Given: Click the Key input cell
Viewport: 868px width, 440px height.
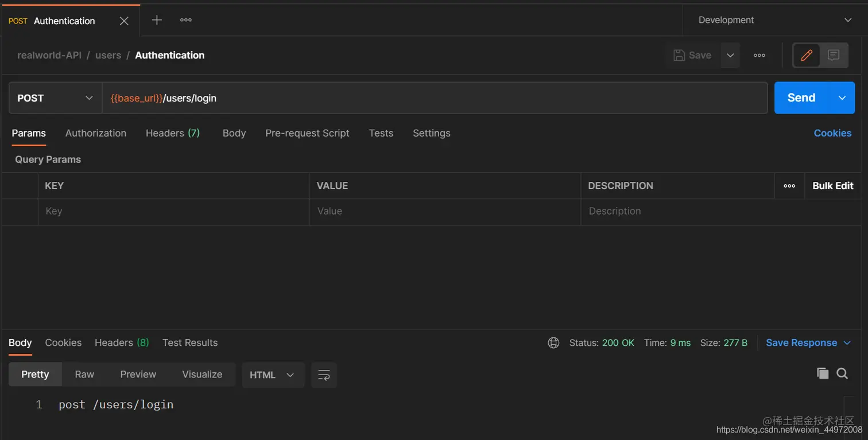Looking at the screenshot, I should pyautogui.click(x=173, y=212).
